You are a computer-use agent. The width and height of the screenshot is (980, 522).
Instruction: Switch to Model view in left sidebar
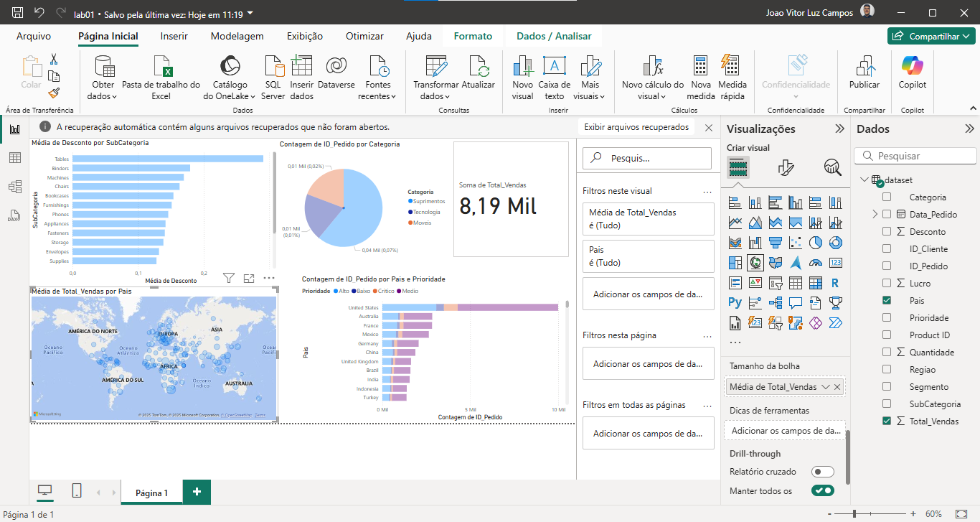point(14,187)
